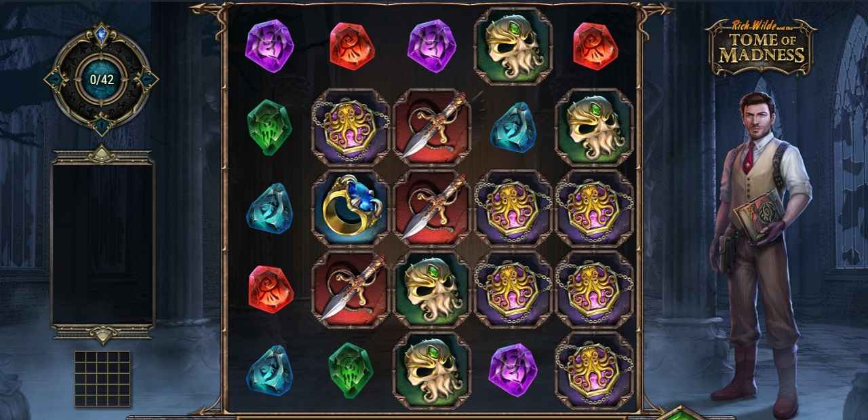The height and width of the screenshot is (420, 868).
Task: Click the purple gem in the top-left corner
Action: [x=269, y=46]
